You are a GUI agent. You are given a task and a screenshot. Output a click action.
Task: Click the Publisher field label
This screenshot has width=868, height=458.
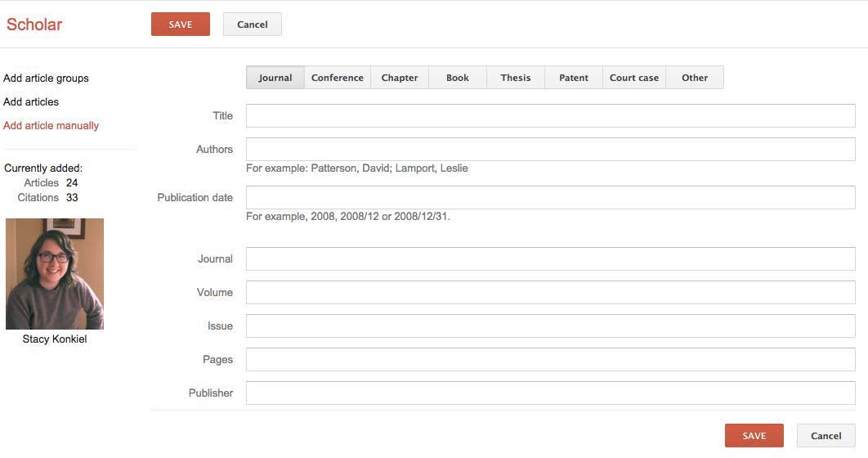click(x=211, y=393)
